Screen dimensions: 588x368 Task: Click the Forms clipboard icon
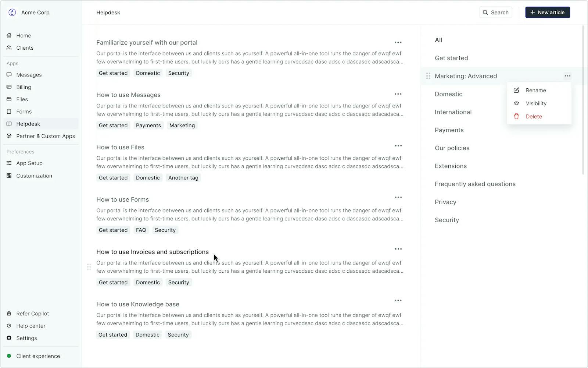click(9, 112)
